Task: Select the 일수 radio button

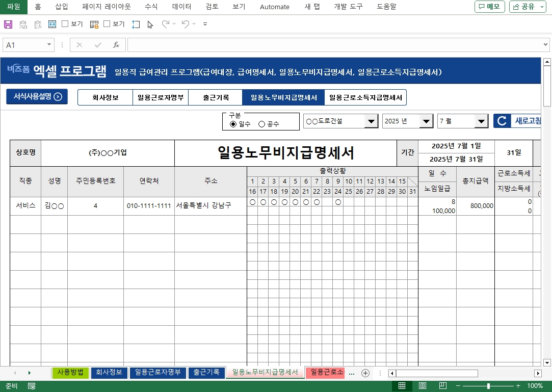Action: click(x=233, y=124)
